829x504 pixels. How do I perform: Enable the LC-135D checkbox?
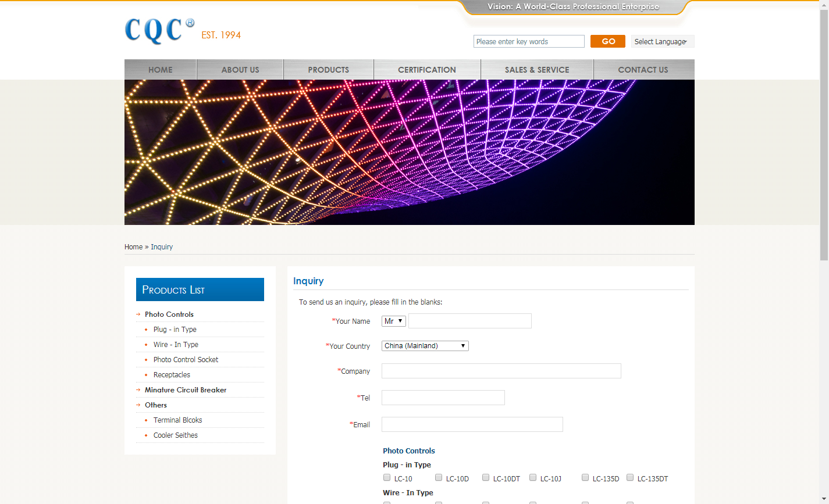coord(585,478)
